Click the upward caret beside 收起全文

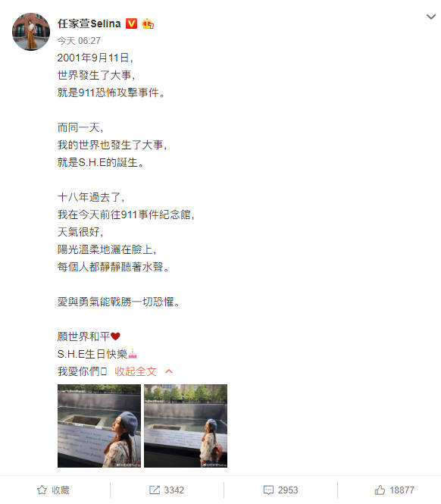(x=169, y=371)
